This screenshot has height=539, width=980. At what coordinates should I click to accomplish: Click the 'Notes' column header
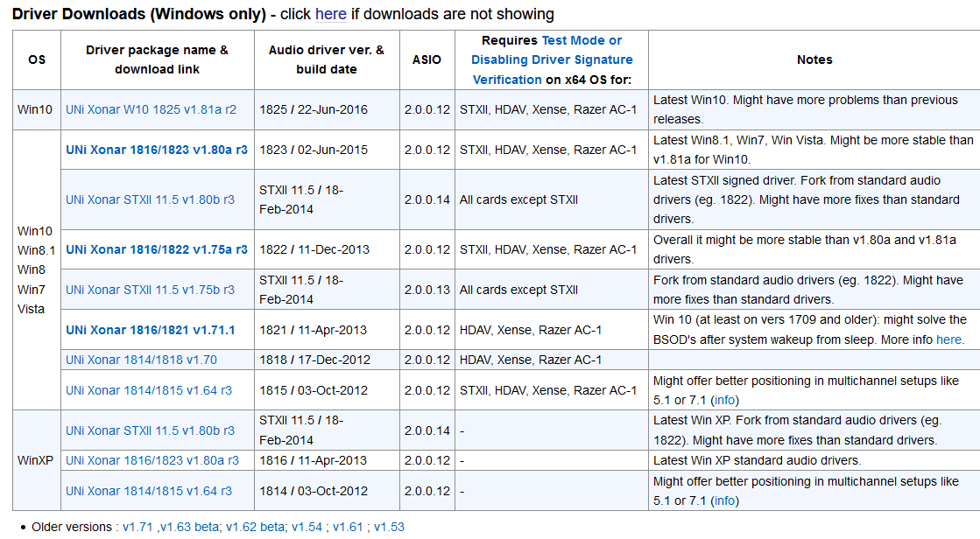coord(814,60)
